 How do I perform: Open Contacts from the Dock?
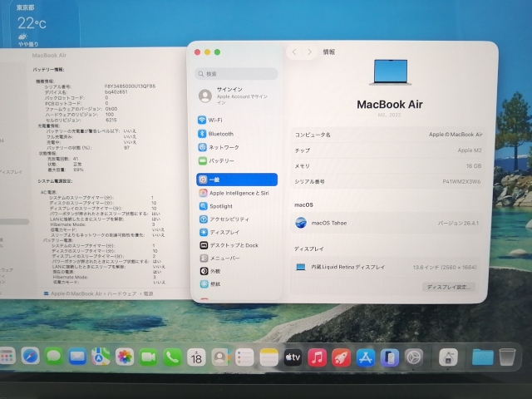(x=220, y=357)
